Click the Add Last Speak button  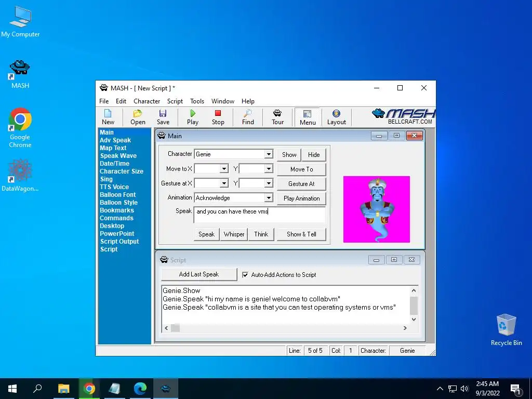199,274
